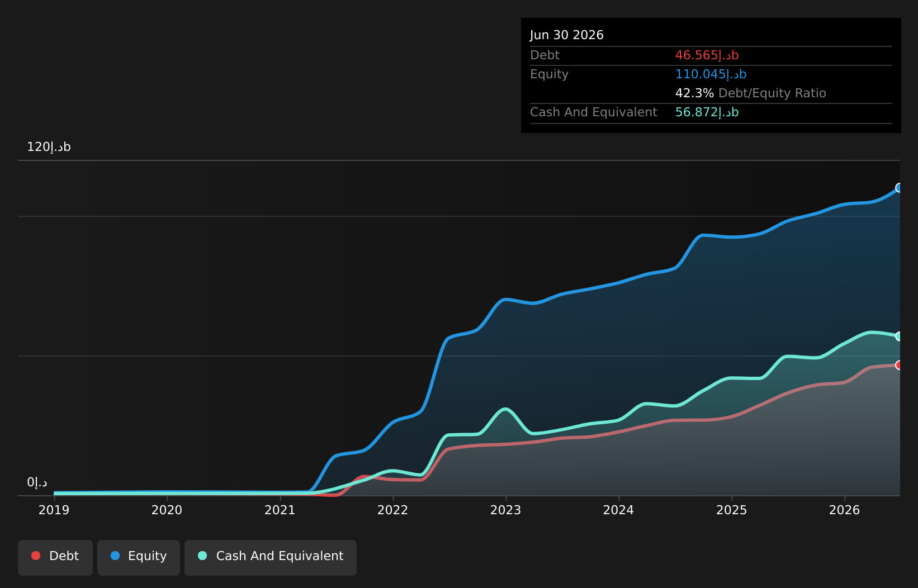The image size is (918, 588).
Task: Click the 2024 x-axis label
Action: coord(619,510)
